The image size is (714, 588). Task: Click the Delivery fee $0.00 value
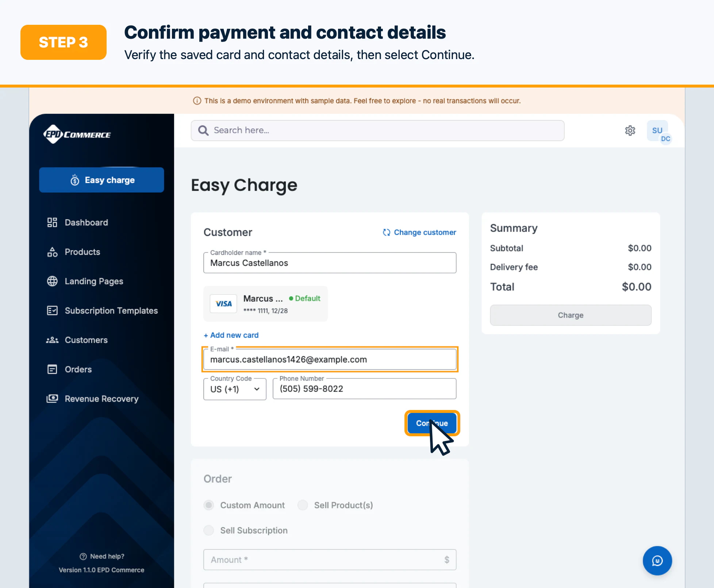pos(640,267)
